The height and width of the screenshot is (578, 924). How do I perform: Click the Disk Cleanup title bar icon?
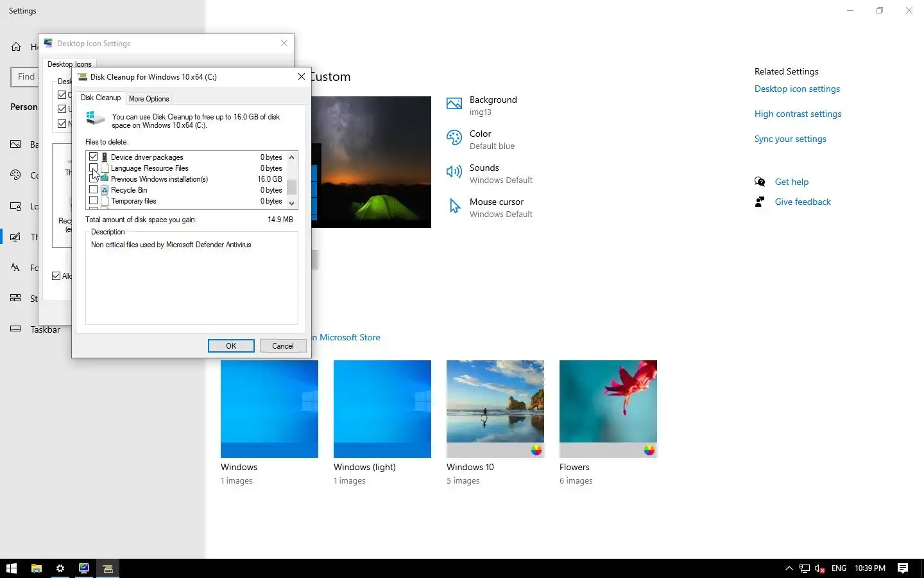tap(82, 76)
